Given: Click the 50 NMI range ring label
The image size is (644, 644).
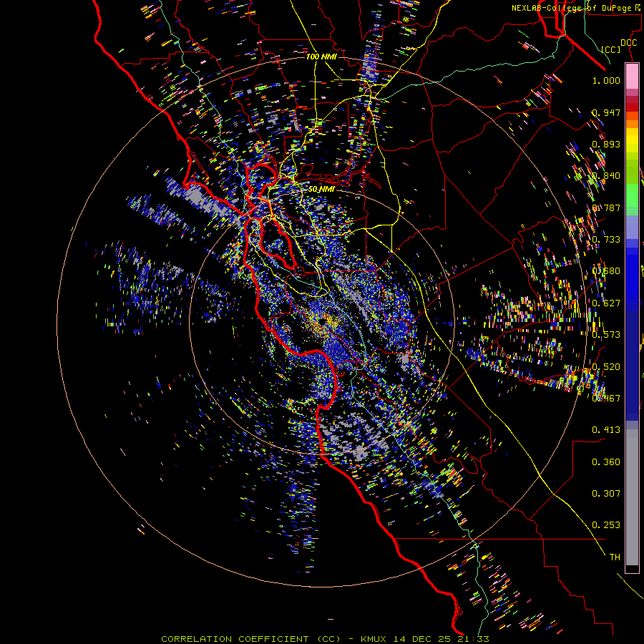Looking at the screenshot, I should point(321,189).
